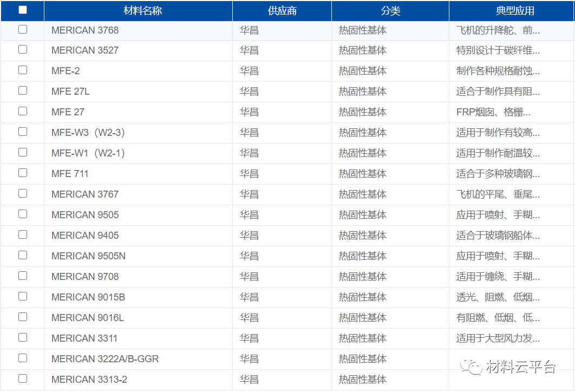Open the MERICAN 3222A/B-GGR entry
This screenshot has height=392, width=575.
coord(105,359)
